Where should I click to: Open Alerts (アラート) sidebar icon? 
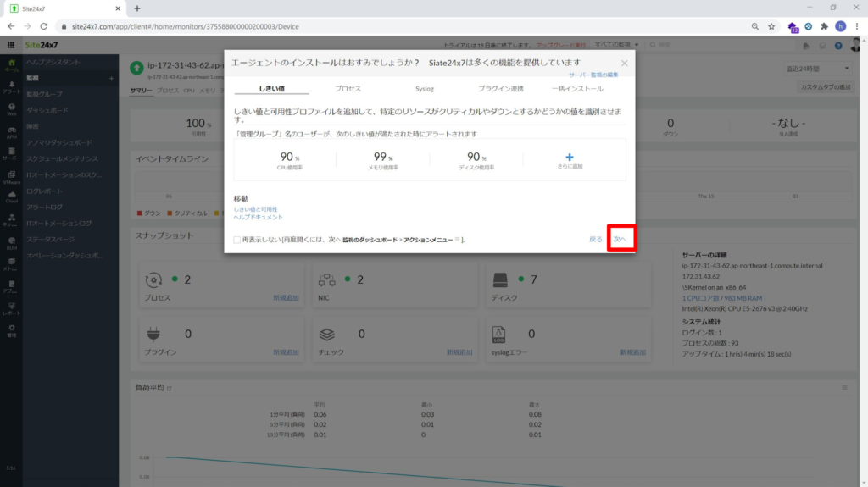[11, 87]
